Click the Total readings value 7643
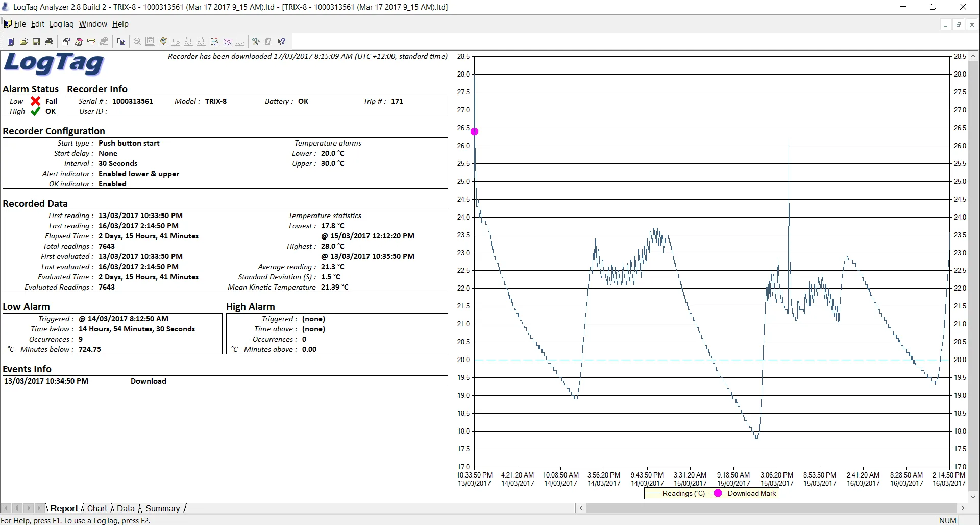Image resolution: width=980 pixels, height=525 pixels. 107,246
